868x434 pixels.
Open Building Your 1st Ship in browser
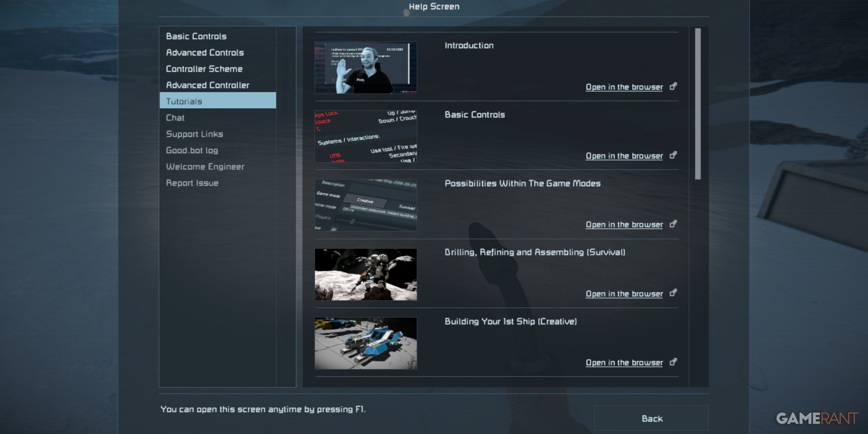(625, 362)
